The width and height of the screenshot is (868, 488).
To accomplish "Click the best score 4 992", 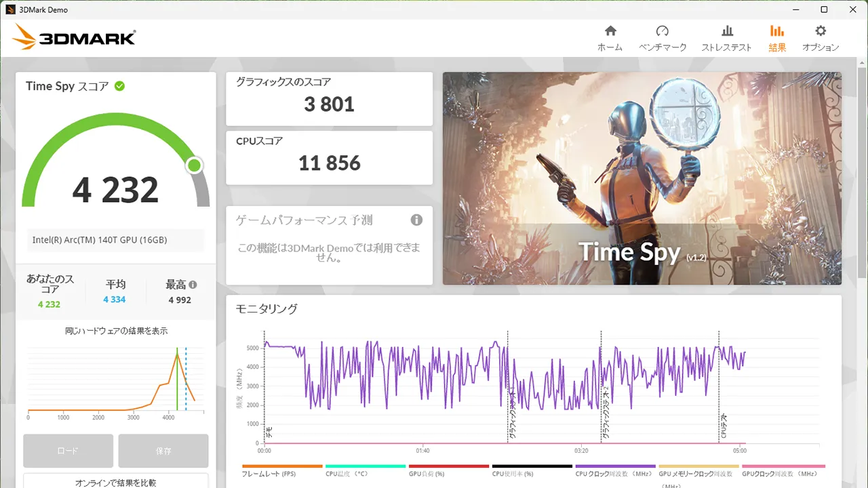I will pyautogui.click(x=180, y=300).
